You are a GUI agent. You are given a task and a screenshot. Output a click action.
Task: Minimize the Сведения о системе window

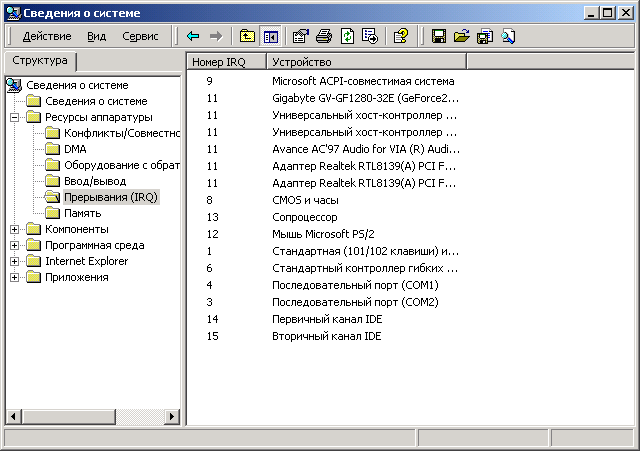(591, 13)
